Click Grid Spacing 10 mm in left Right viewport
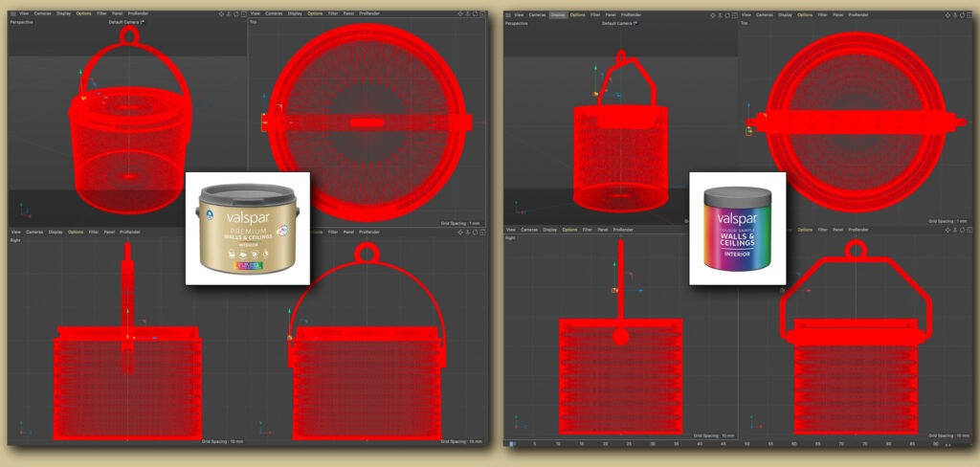980x467 pixels. [x=222, y=441]
